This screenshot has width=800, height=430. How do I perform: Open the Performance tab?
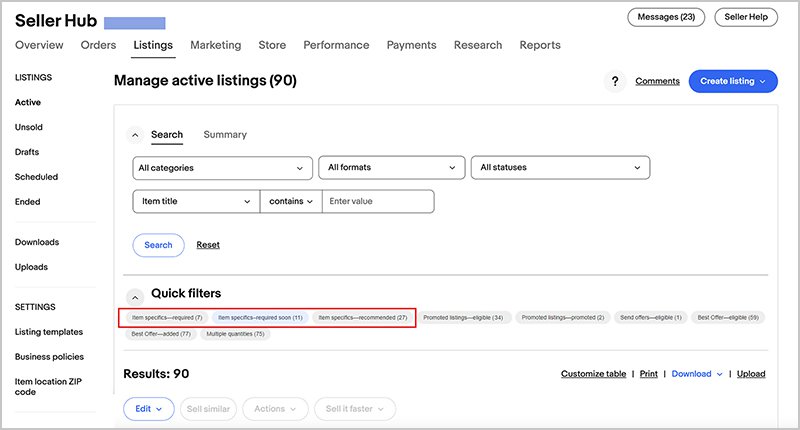click(x=336, y=45)
